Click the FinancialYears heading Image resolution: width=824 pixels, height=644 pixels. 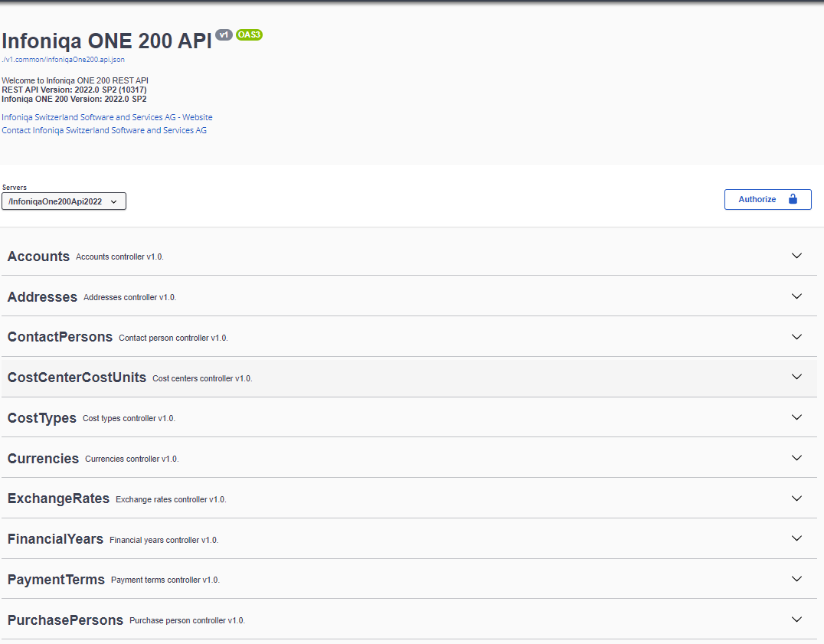point(55,539)
